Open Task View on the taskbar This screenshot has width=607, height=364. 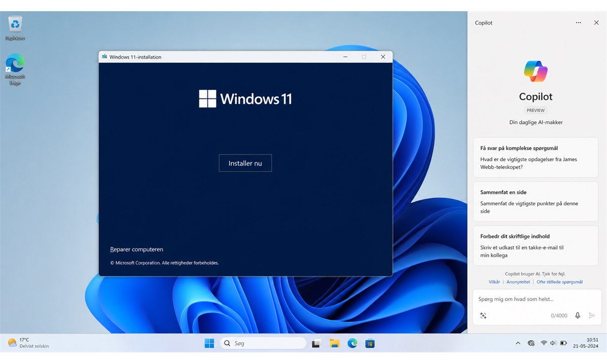click(x=316, y=343)
